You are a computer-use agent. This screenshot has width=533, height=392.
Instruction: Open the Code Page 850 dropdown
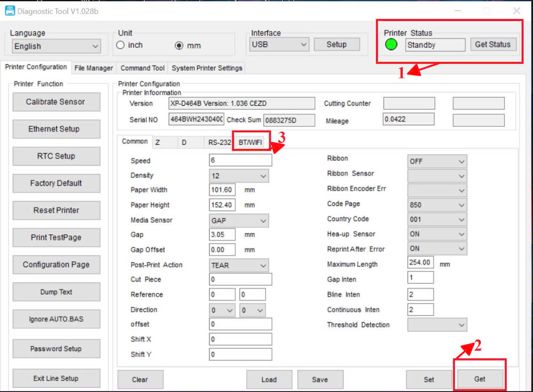point(437,205)
